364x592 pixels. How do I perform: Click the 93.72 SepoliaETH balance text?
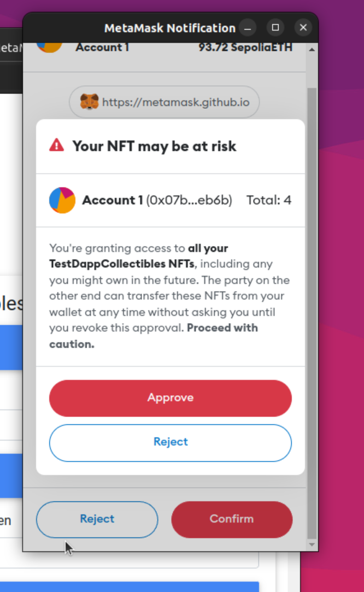click(245, 47)
